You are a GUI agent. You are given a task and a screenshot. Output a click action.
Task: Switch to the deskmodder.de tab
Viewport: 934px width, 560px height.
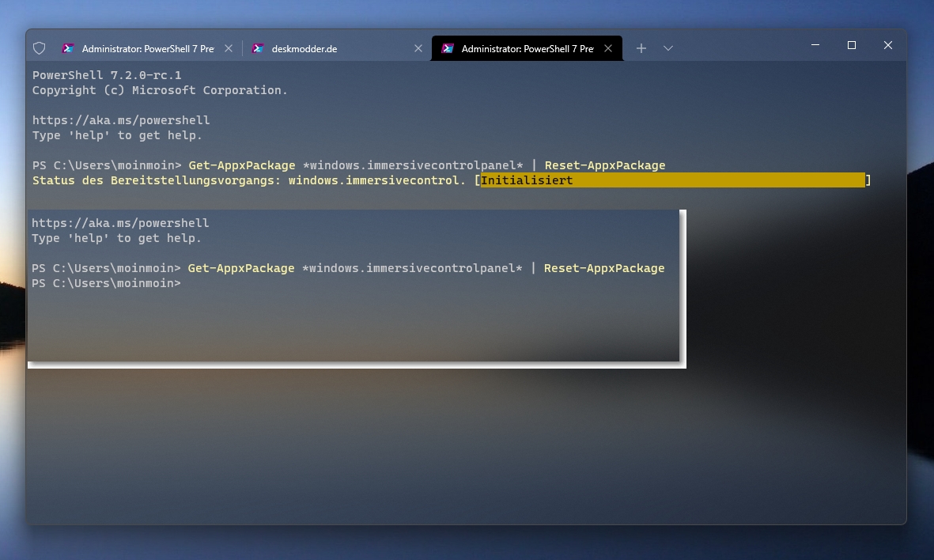tap(337, 48)
